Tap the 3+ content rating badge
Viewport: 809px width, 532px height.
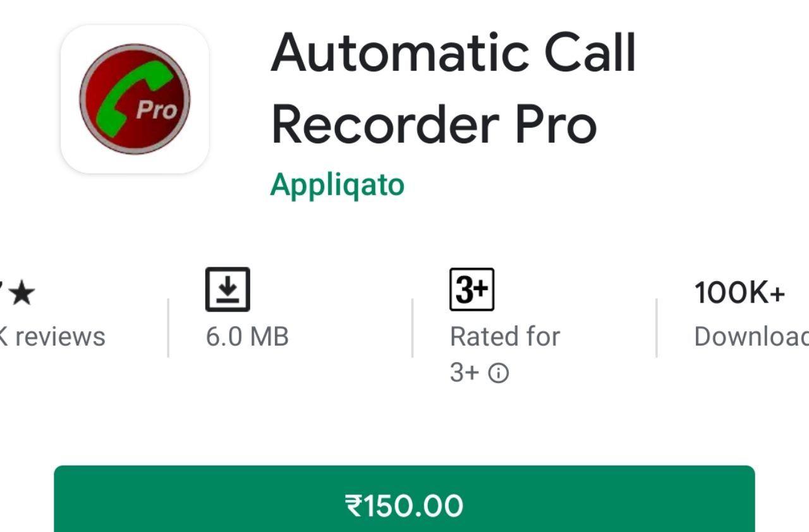(471, 289)
